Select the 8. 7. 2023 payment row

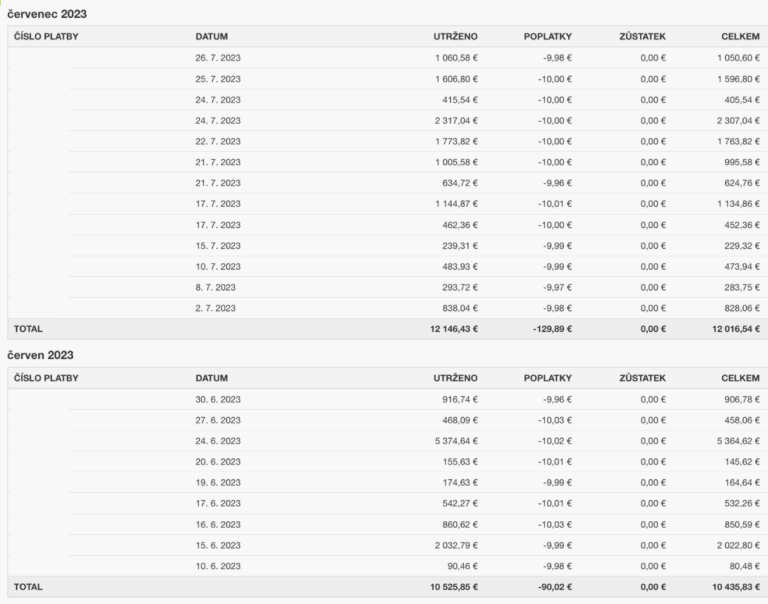tap(387, 288)
